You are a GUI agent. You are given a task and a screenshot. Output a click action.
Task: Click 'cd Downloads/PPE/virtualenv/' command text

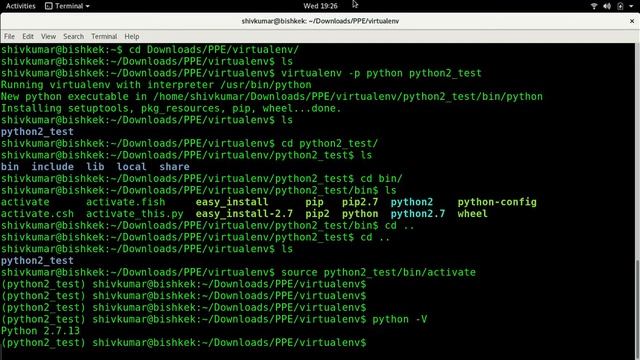tap(214, 50)
